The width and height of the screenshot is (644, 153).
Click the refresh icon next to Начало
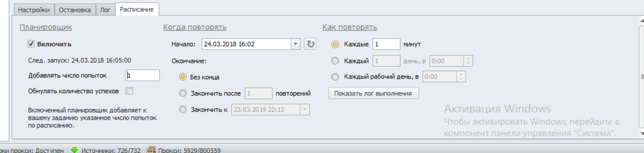[310, 44]
